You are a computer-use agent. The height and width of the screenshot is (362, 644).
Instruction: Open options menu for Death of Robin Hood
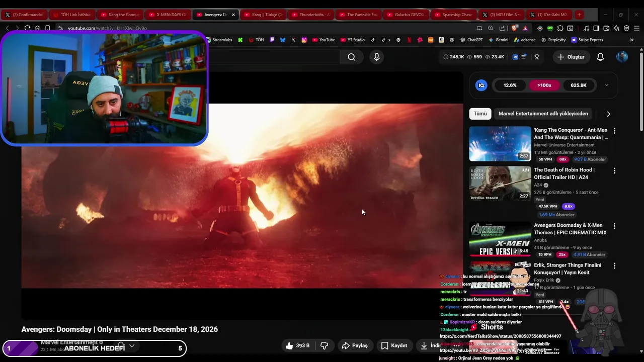pos(614,171)
